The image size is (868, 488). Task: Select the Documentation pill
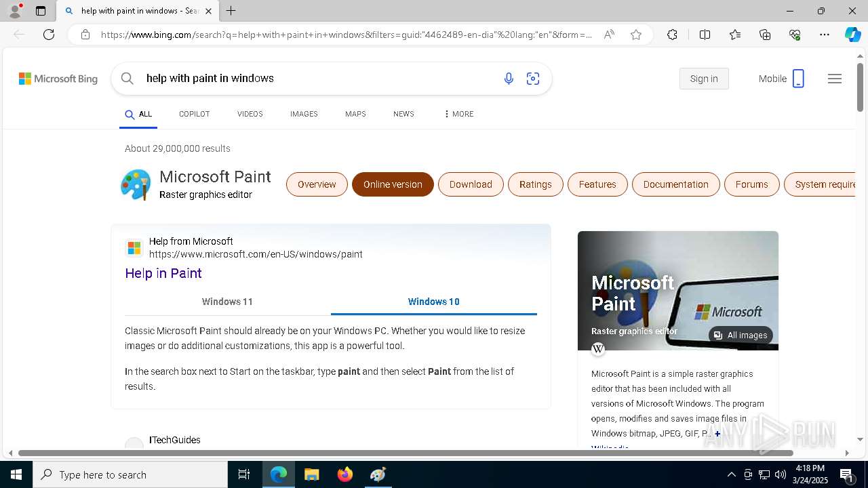pos(675,184)
